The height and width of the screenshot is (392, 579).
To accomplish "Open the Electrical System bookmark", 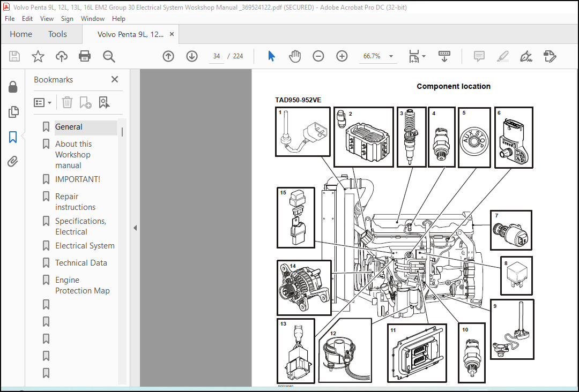I will pyautogui.click(x=85, y=246).
